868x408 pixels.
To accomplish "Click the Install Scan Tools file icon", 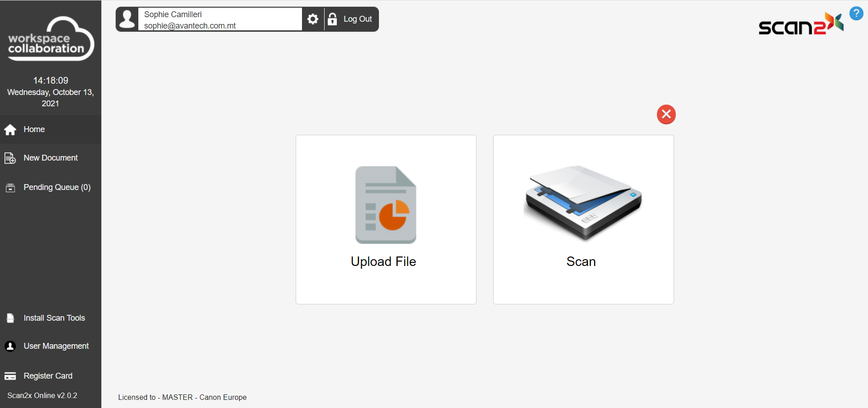I will (x=10, y=318).
